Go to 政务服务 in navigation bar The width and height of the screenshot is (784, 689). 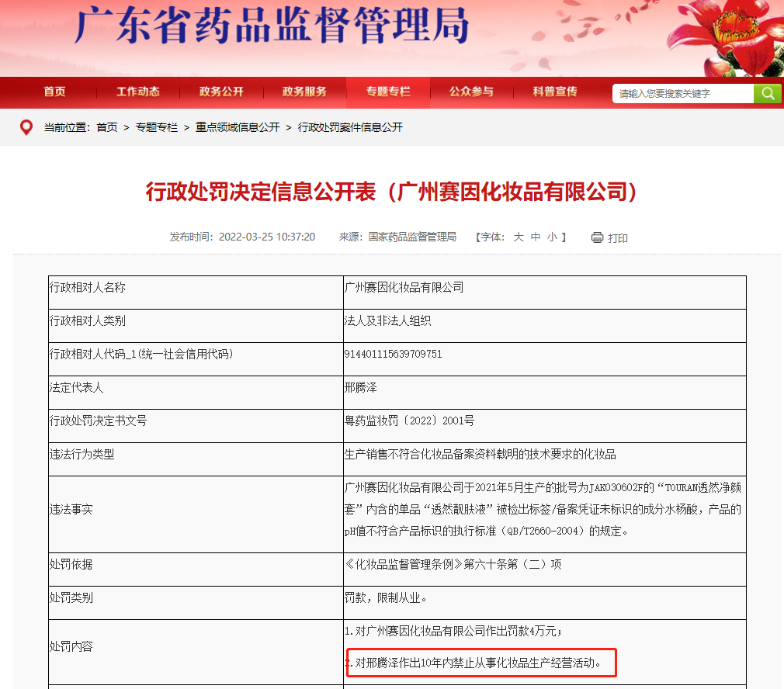pos(304,92)
